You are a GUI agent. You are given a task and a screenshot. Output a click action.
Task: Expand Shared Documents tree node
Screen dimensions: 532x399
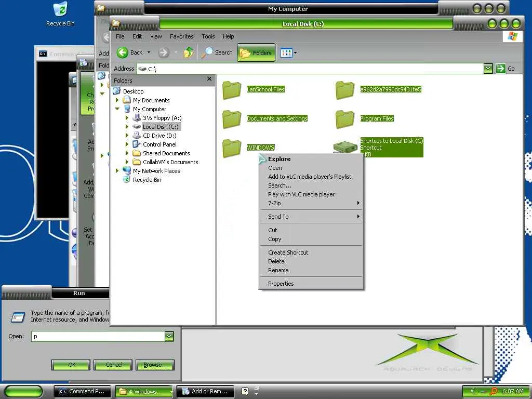tap(127, 153)
